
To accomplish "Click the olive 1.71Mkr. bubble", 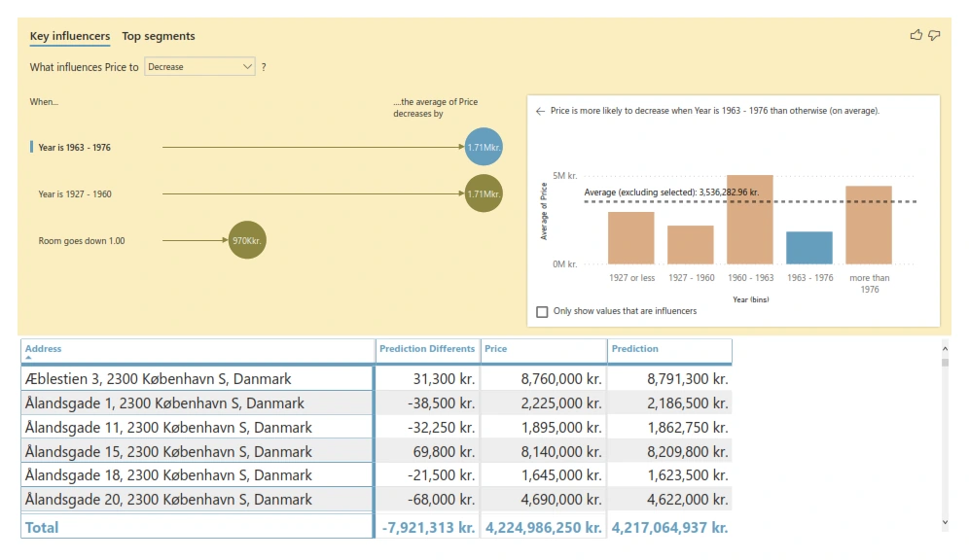I will (x=484, y=193).
